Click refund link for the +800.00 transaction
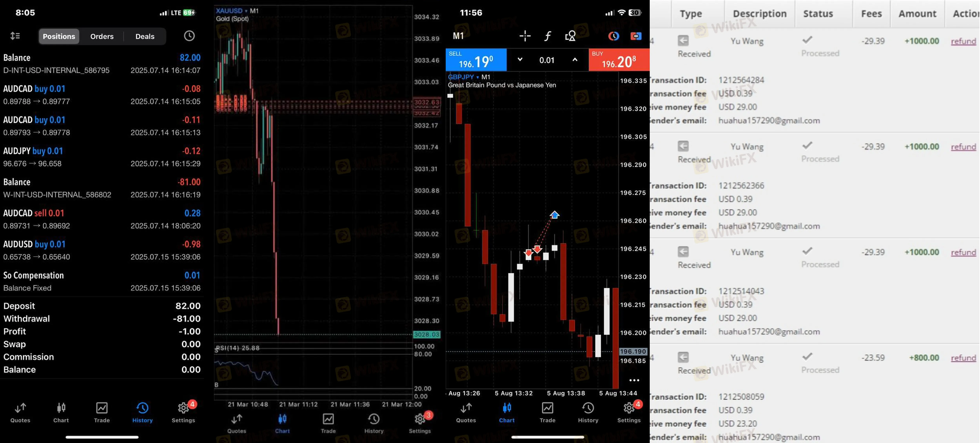This screenshot has height=443, width=980. pos(963,358)
